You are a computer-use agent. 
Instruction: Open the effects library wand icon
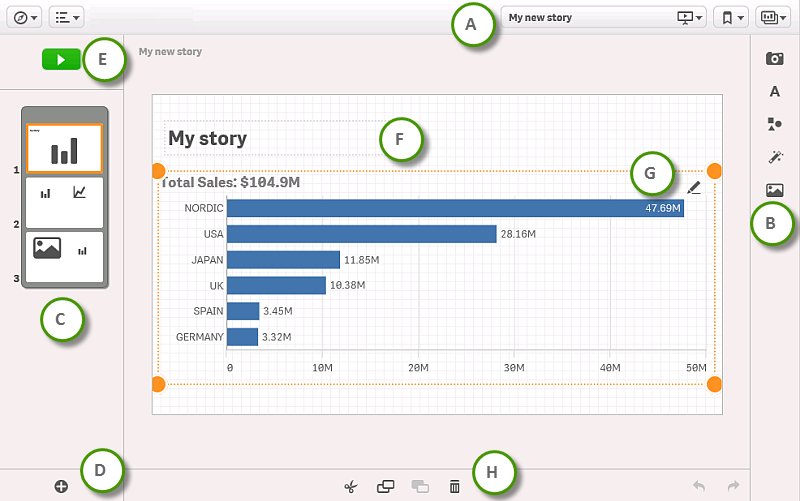774,157
